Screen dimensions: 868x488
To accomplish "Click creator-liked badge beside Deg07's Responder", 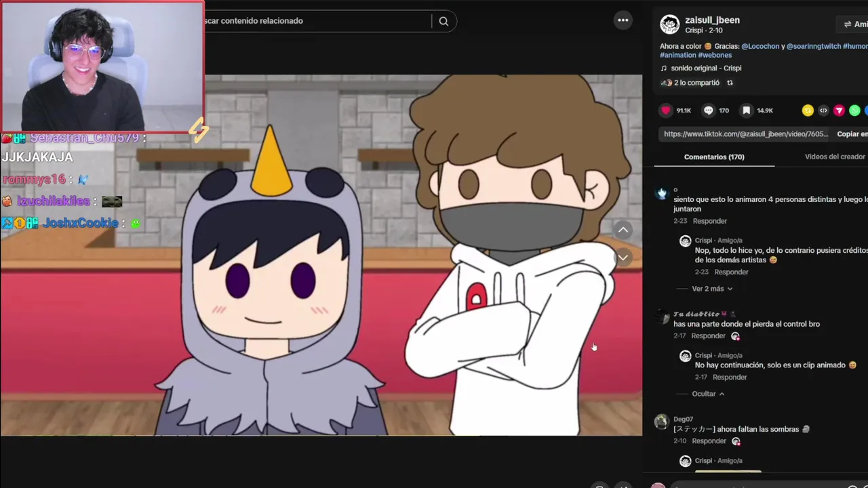I will point(736,441).
